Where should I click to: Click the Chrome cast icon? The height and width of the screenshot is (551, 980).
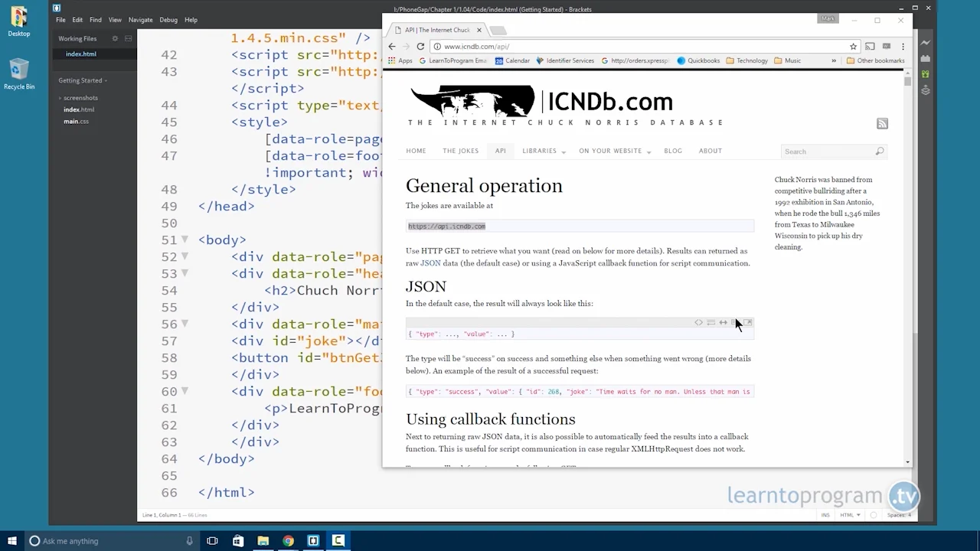tap(870, 47)
